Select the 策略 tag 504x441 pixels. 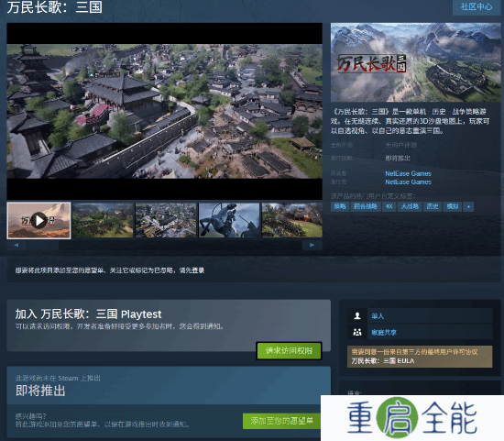(x=340, y=206)
